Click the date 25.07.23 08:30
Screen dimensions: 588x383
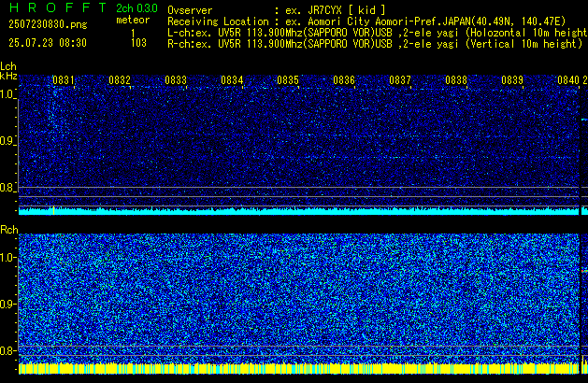point(48,43)
